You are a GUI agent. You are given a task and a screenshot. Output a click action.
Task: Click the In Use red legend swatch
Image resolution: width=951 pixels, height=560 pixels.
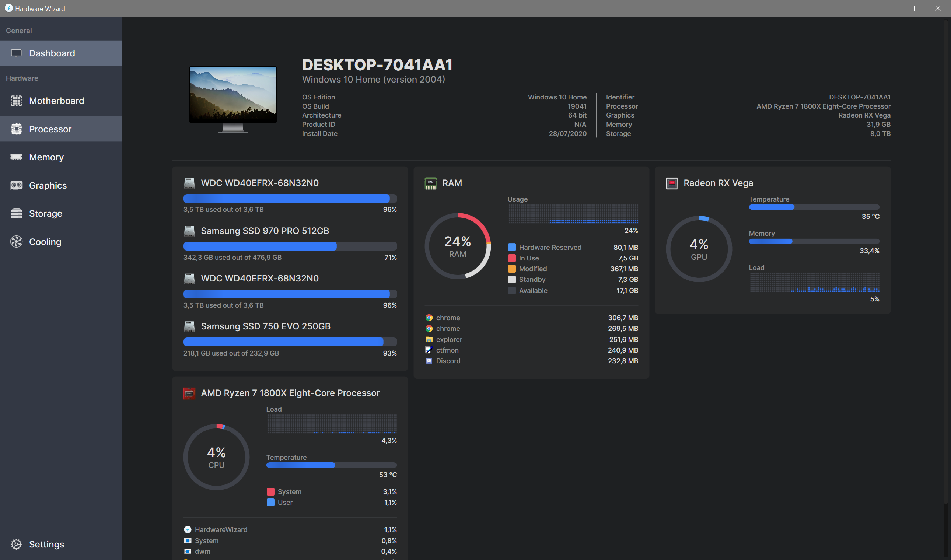512,258
